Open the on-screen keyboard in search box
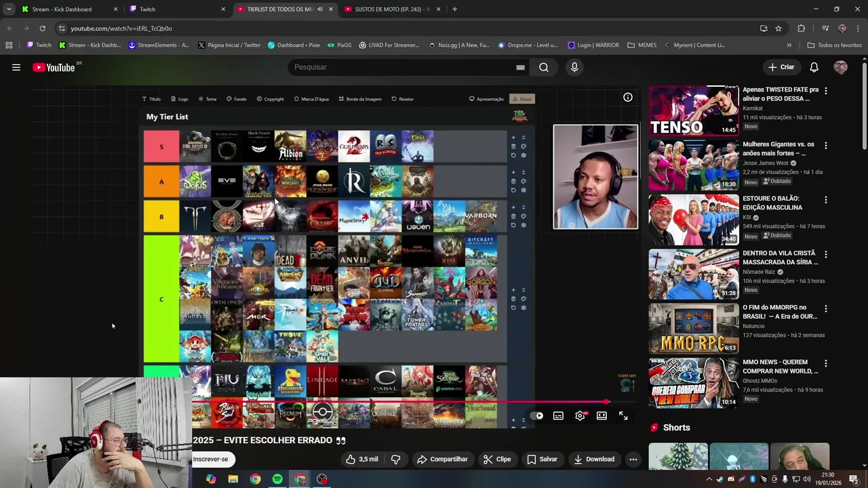The width and height of the screenshot is (868, 488). tap(520, 67)
